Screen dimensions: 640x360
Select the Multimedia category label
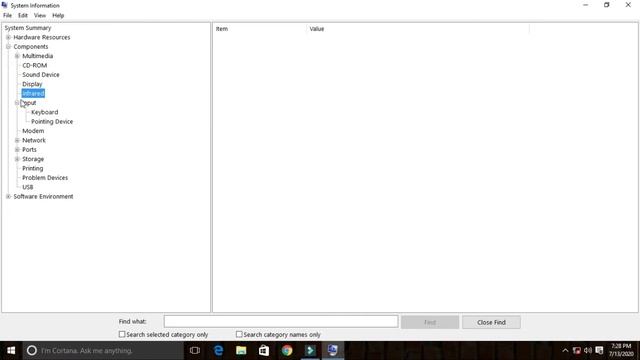pos(38,56)
